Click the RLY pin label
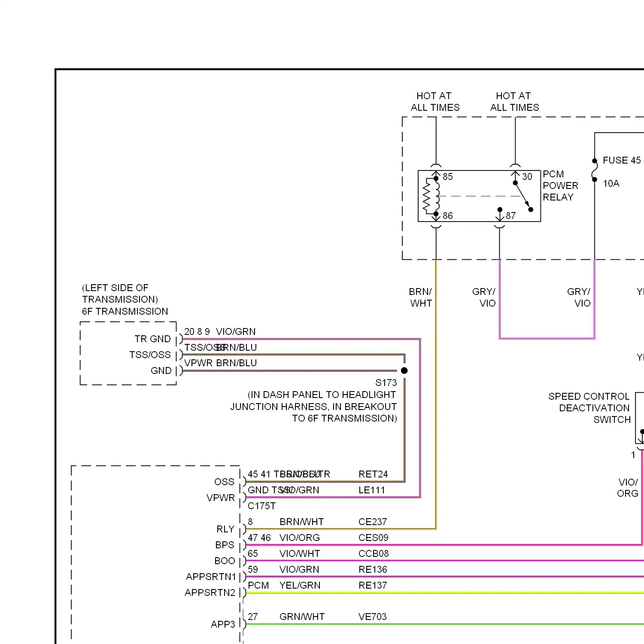This screenshot has width=644, height=644. click(225, 529)
